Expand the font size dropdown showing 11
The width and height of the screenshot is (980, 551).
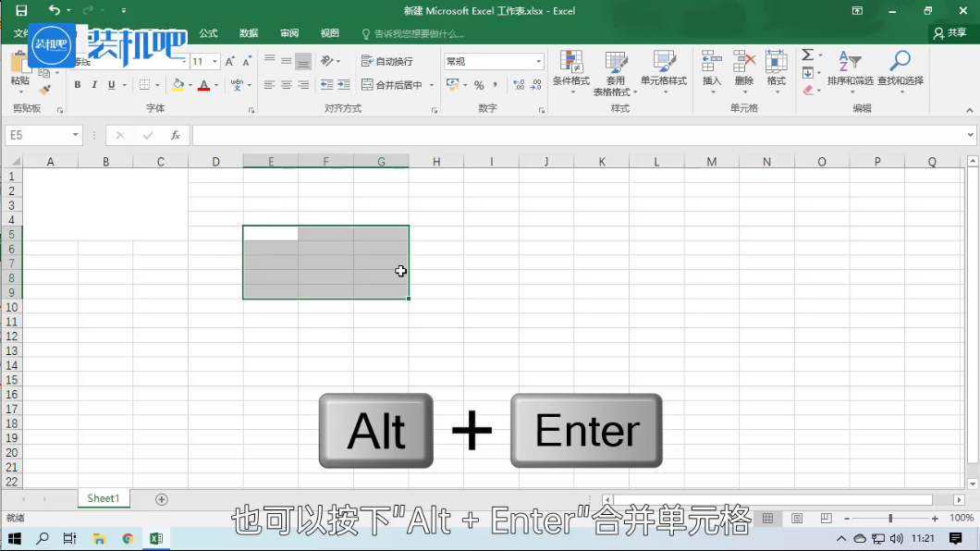tap(215, 62)
